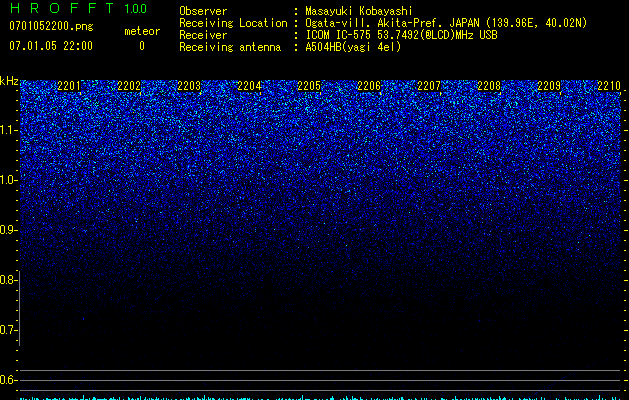Click the meteor label

(142, 31)
